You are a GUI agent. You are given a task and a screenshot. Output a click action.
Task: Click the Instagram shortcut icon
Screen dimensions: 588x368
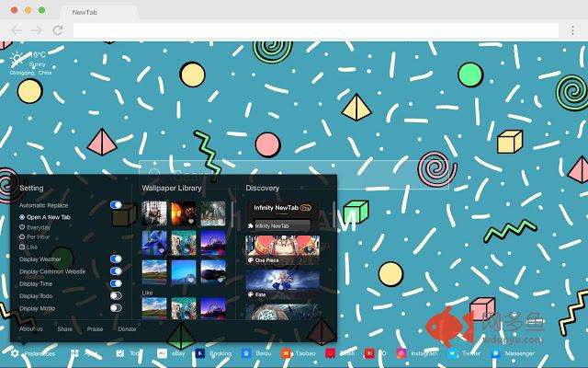click(401, 353)
